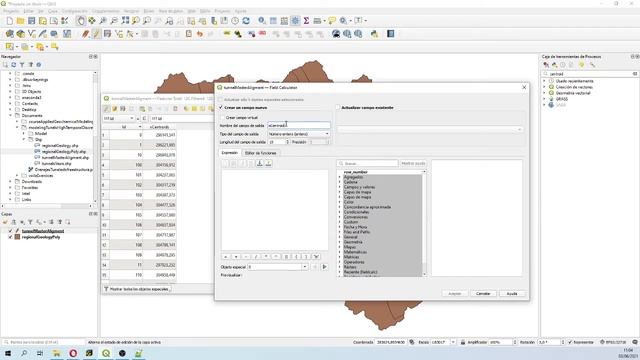Image resolution: width=640 pixels, height=360 pixels.
Task: Click the Load expression icon in Field Calculator
Action: point(260,163)
